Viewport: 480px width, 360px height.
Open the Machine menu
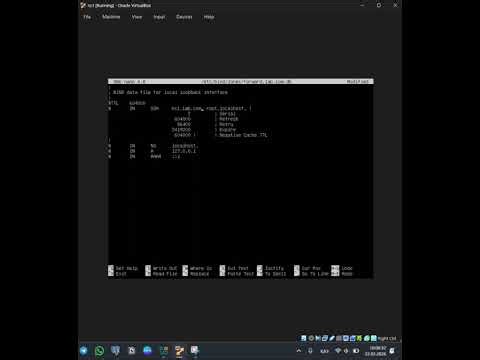[111, 17]
